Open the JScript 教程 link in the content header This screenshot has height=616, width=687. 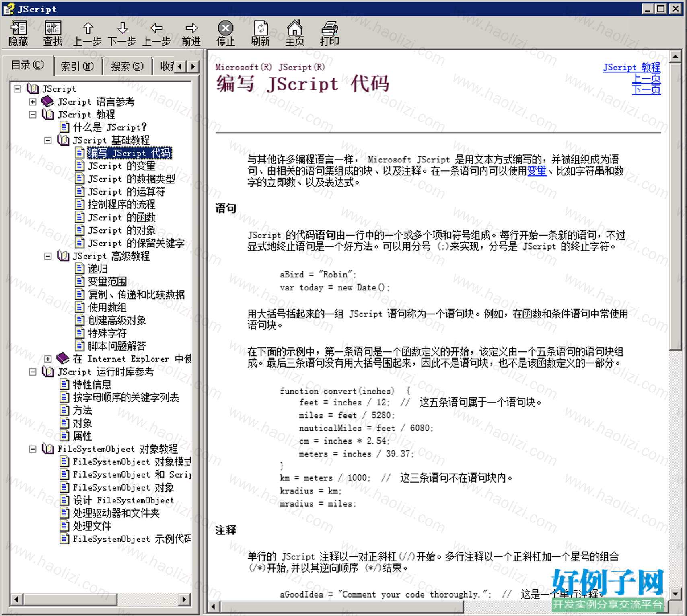pos(632,67)
